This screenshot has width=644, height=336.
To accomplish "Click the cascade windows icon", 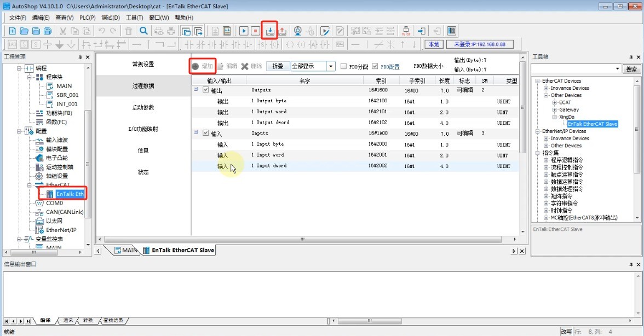I will tap(186, 31).
